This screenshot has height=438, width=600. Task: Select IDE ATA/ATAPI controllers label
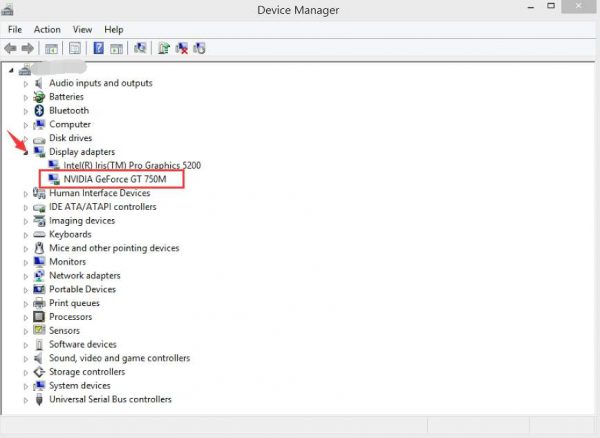tap(103, 207)
